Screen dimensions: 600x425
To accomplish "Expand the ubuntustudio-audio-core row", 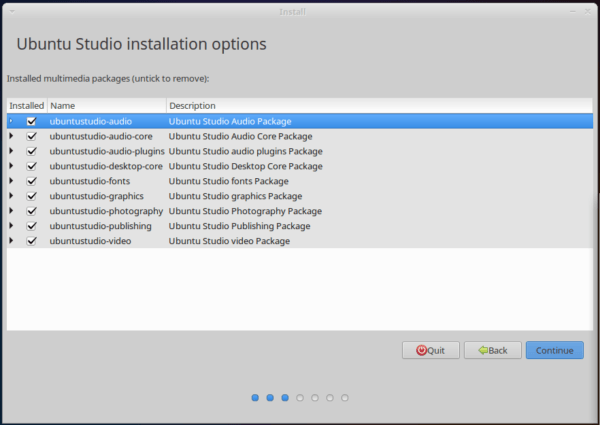I will 11,136.
